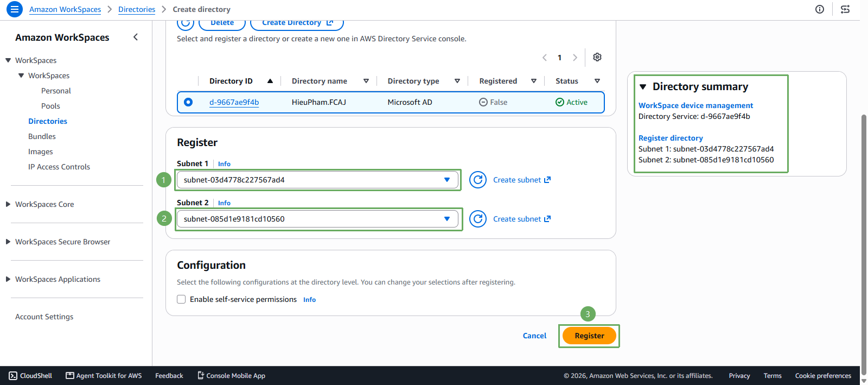
Task: Go to Directories in side navigation
Action: (48, 121)
